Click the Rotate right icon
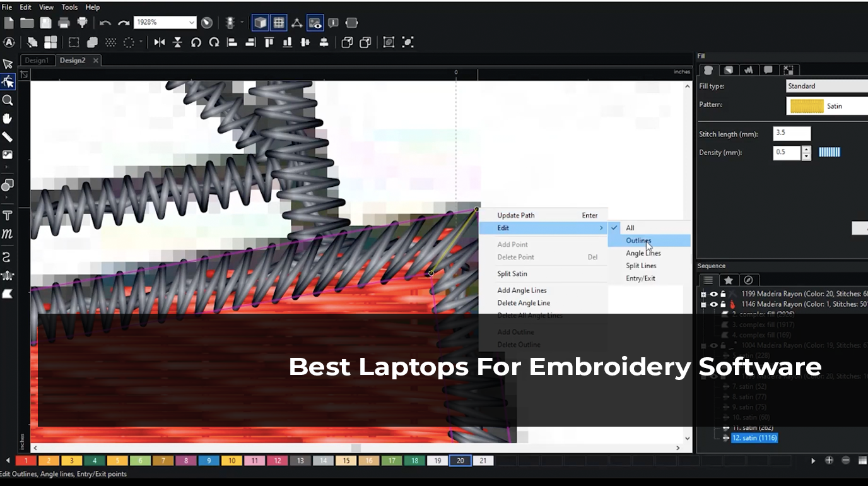Viewport: 868px width, 486px height. tap(214, 42)
